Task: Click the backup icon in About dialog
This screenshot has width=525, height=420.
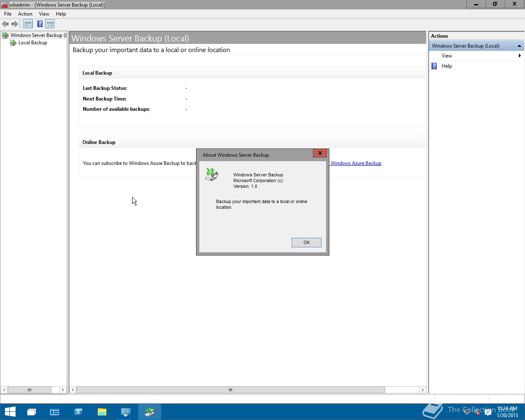Action: click(212, 174)
